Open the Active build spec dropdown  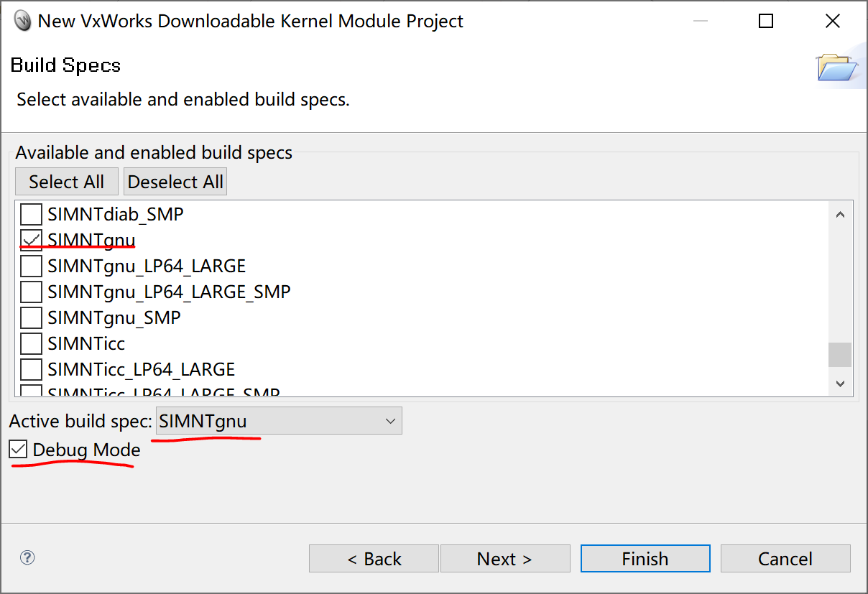pos(390,420)
